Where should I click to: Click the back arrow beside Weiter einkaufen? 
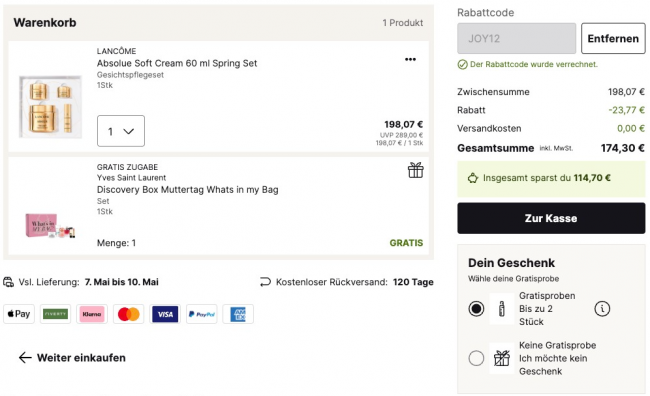(x=25, y=357)
